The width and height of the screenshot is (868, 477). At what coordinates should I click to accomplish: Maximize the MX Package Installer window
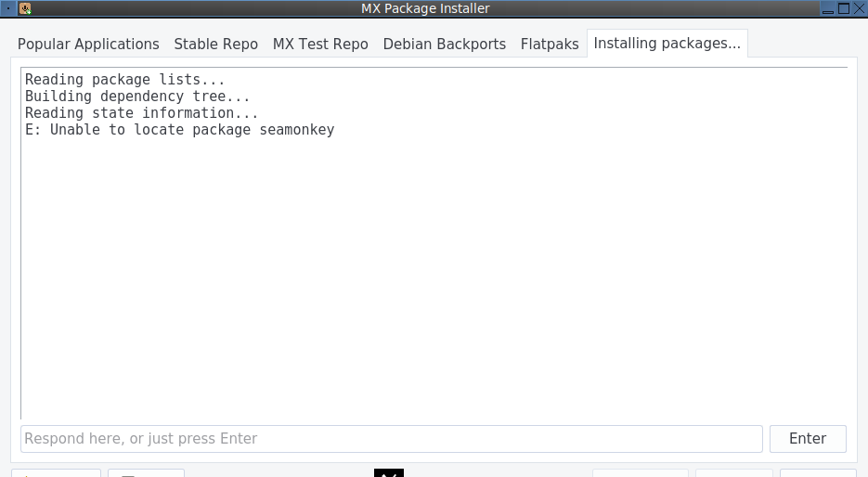tap(844, 8)
